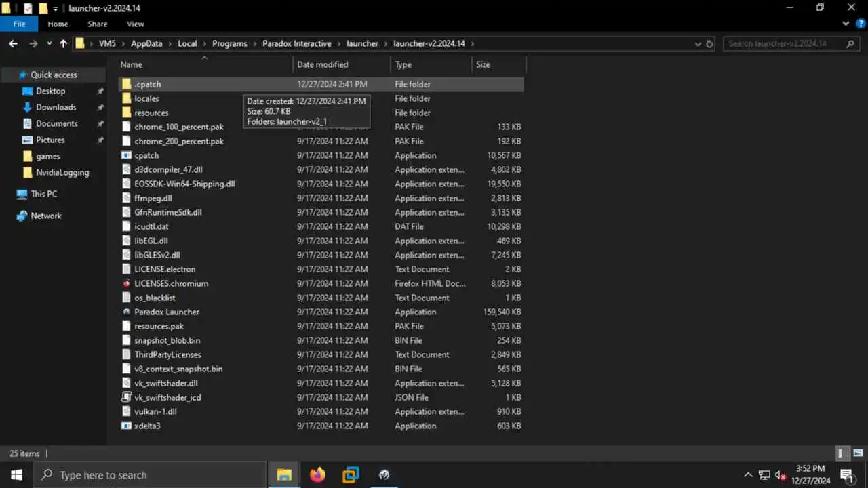Select chrome_200_percent.pak file name
Image resolution: width=868 pixels, height=488 pixels.
[x=179, y=141]
